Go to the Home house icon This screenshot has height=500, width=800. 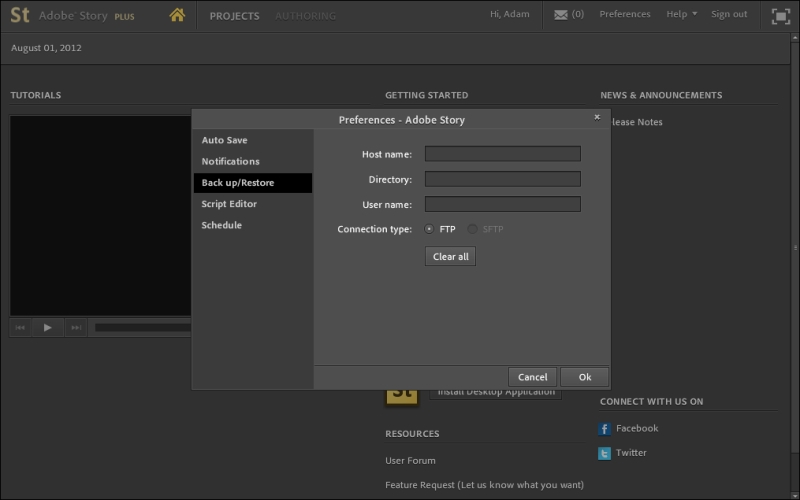pyautogui.click(x=177, y=15)
